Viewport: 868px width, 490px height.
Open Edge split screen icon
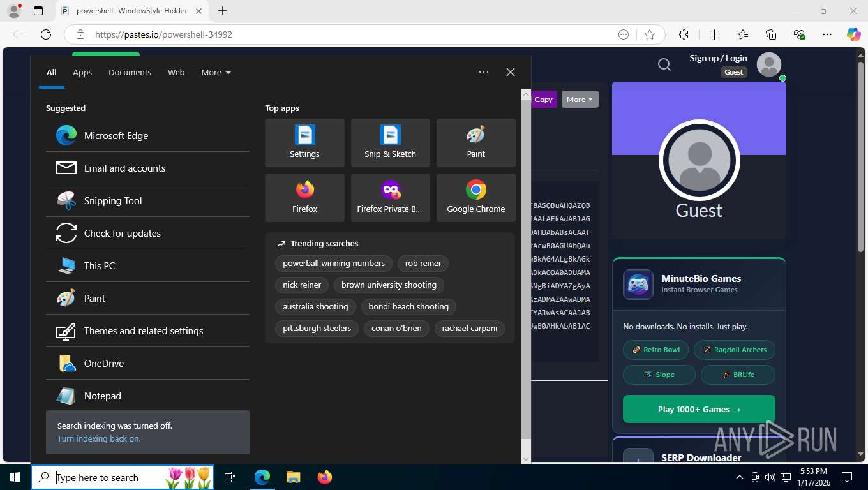click(x=714, y=34)
